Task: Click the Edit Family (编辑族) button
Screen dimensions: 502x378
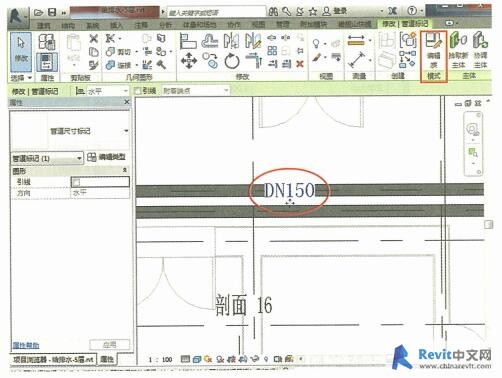Action: [x=433, y=50]
